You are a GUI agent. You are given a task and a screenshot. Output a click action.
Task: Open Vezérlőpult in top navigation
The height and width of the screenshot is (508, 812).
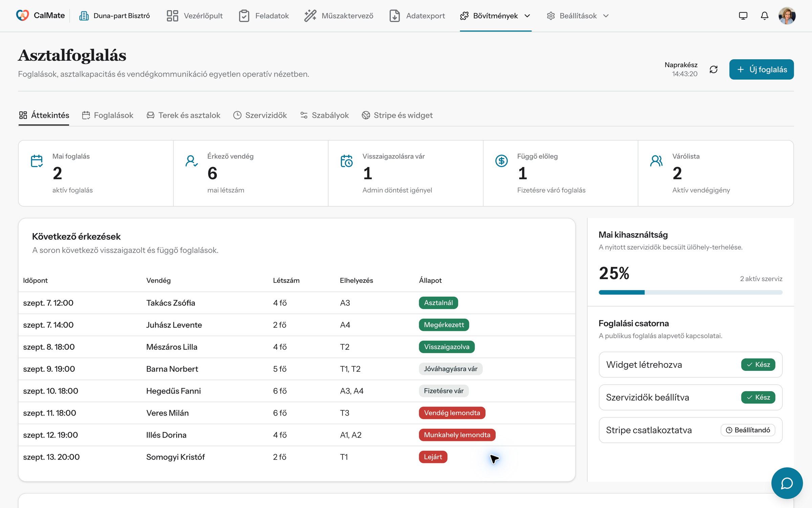195,16
